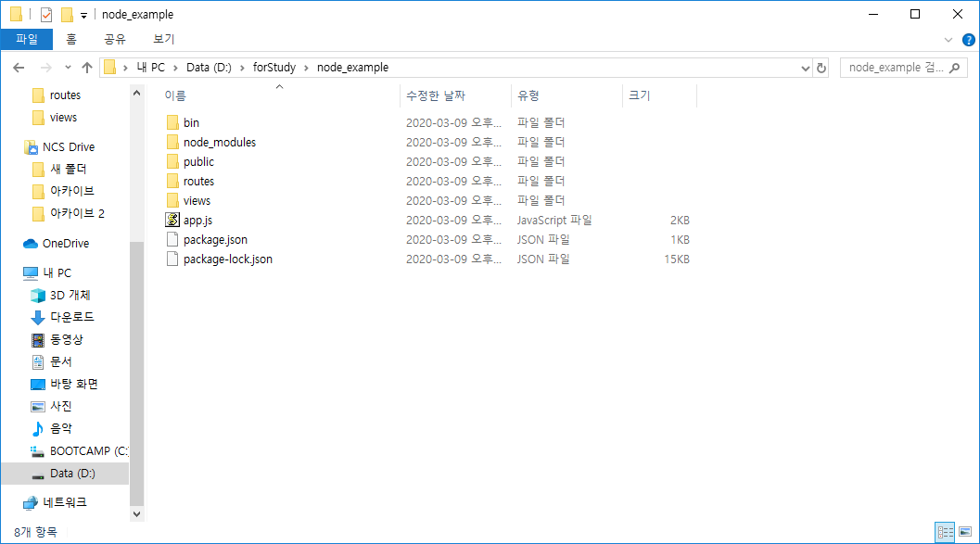Select Data (D:) drive in the navigation pane
The width and height of the screenshot is (980, 544).
pyautogui.click(x=64, y=474)
